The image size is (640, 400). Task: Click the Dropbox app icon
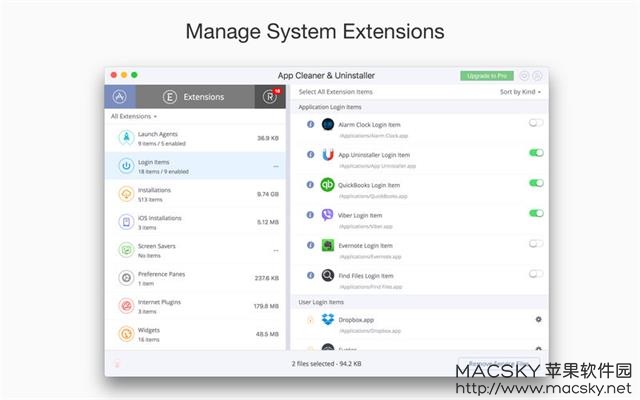coord(327,319)
